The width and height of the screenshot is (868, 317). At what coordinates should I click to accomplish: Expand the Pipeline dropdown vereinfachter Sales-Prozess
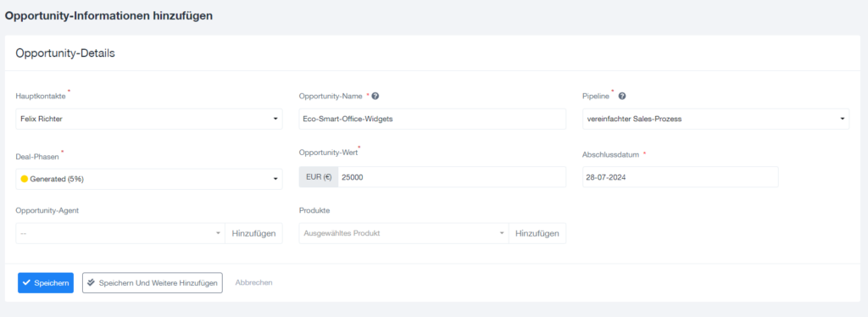pos(715,119)
